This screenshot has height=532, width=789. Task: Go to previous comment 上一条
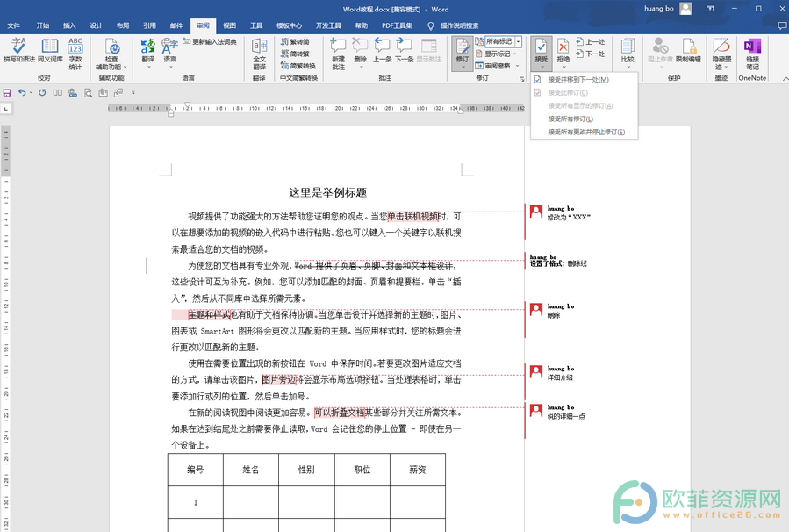[382, 50]
